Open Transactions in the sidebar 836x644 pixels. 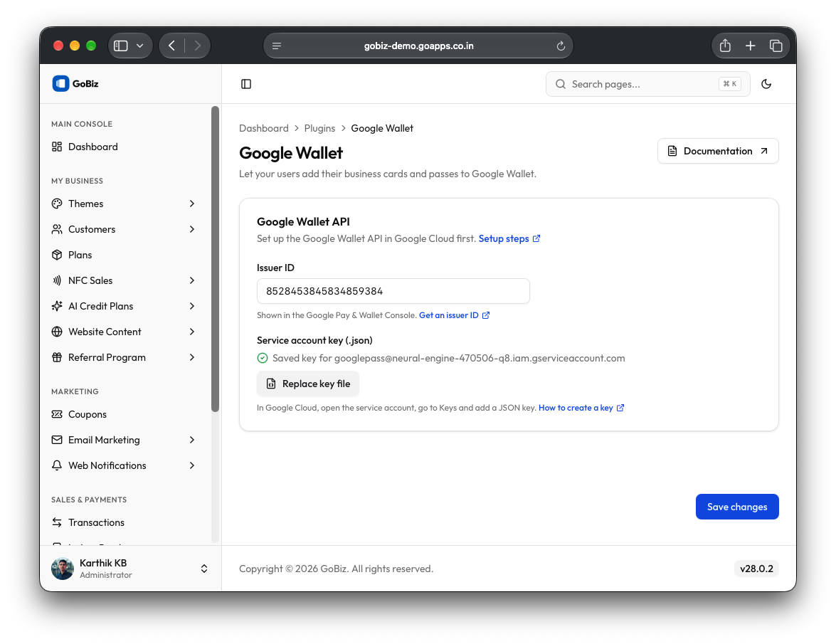coord(125,522)
